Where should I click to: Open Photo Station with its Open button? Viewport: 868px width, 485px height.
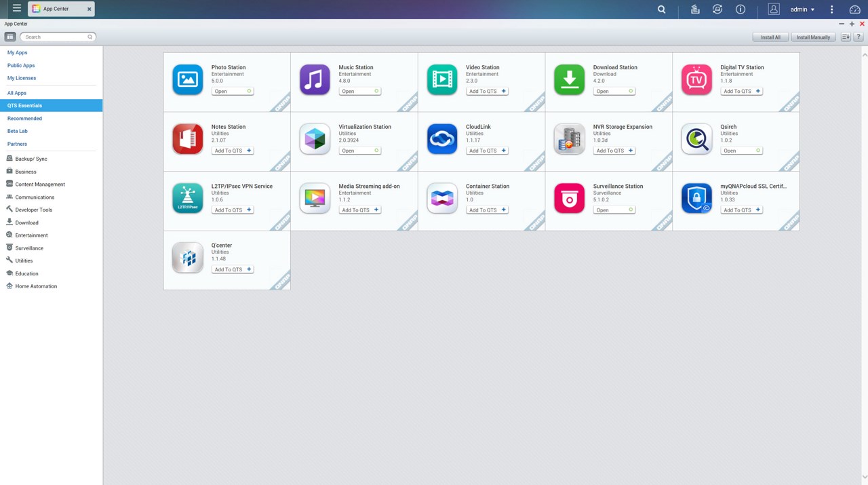tap(233, 91)
